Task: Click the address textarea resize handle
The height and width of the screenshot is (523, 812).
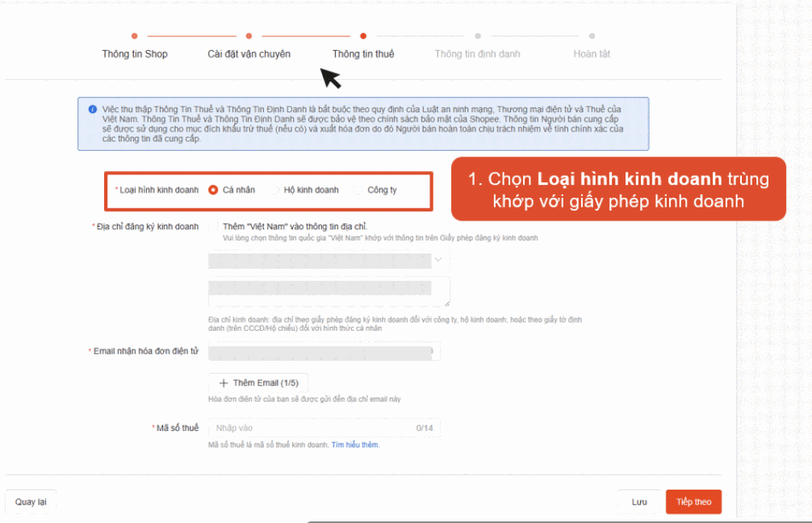Action: click(x=446, y=303)
